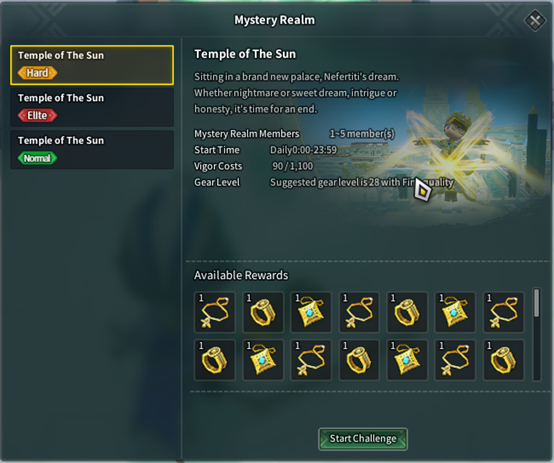Click first blue-gem amulet in bottom row
Viewport: 554px width, 463px height.
click(x=263, y=360)
